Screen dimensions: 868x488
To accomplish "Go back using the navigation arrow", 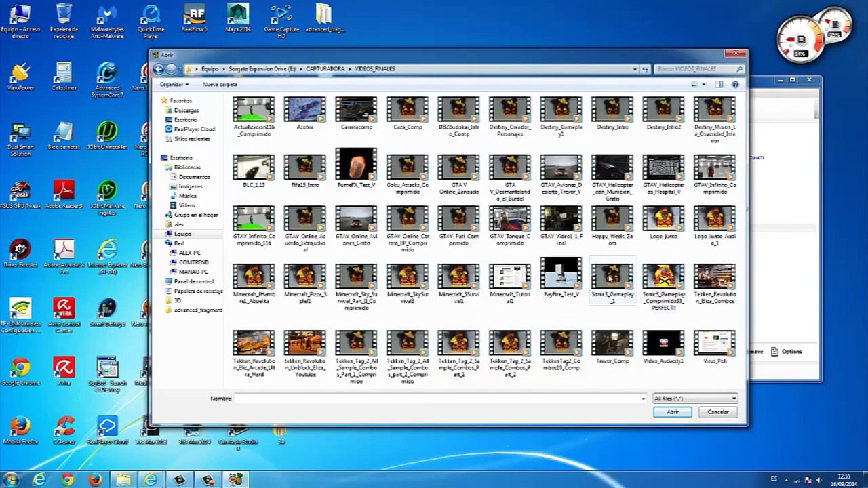I will (159, 69).
